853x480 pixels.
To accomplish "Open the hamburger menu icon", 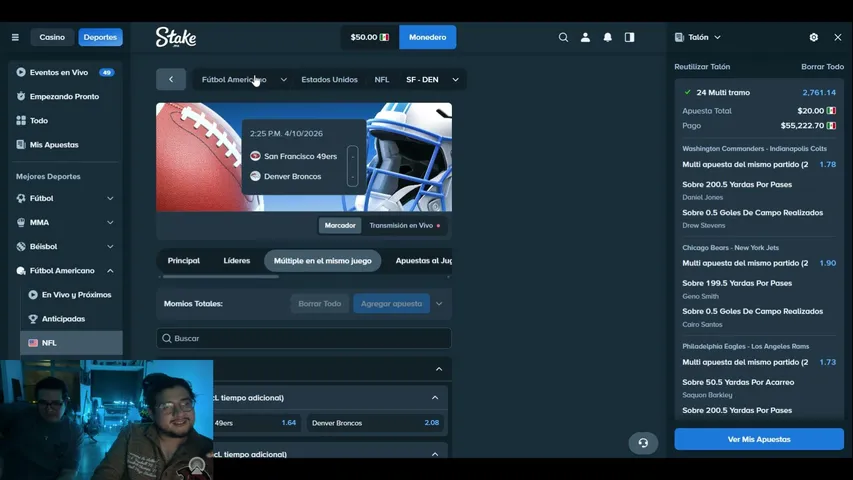I will point(15,37).
